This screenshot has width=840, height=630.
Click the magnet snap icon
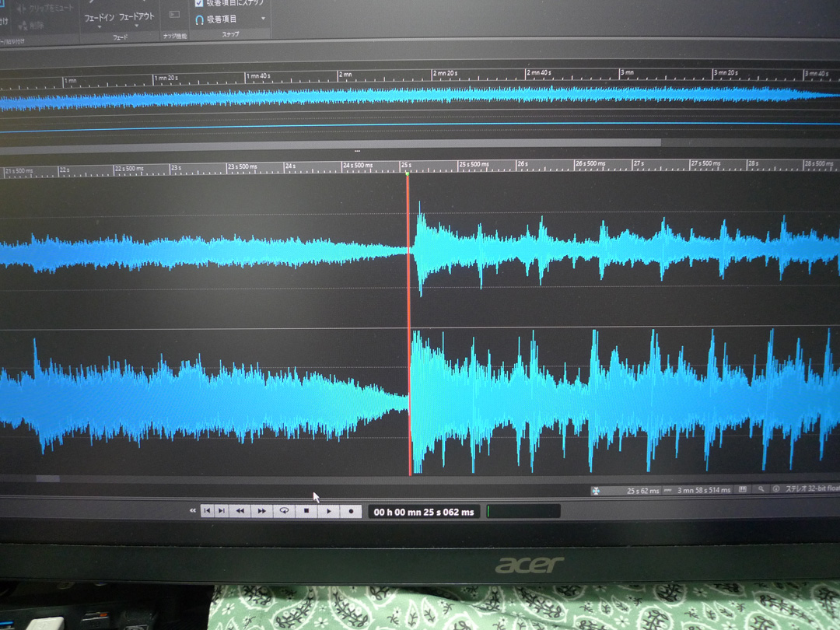[x=200, y=19]
